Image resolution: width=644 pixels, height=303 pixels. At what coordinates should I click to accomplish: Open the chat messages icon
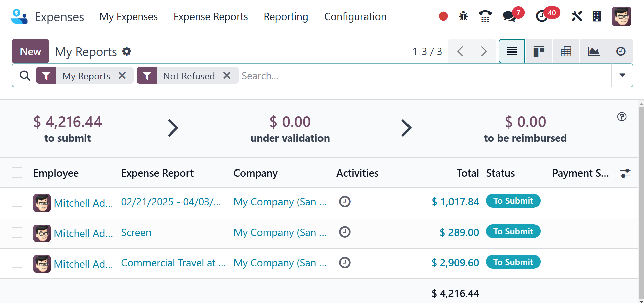coord(509,16)
